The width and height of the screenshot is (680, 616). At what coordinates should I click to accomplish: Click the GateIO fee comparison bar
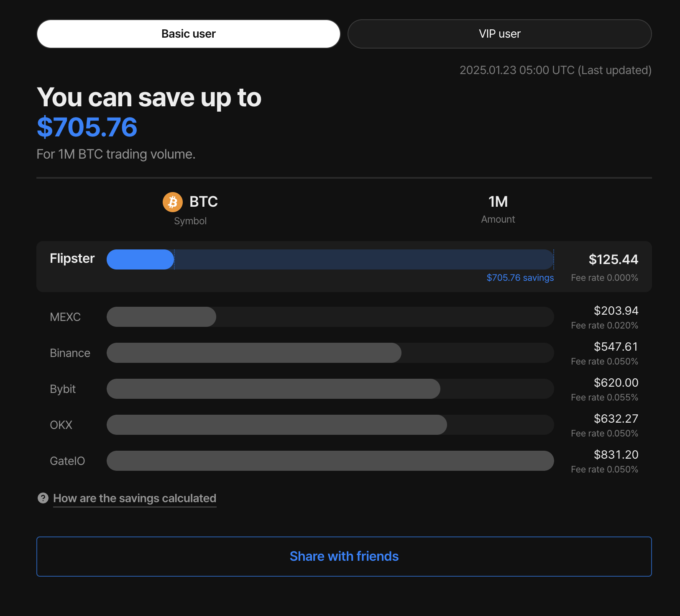coord(330,461)
